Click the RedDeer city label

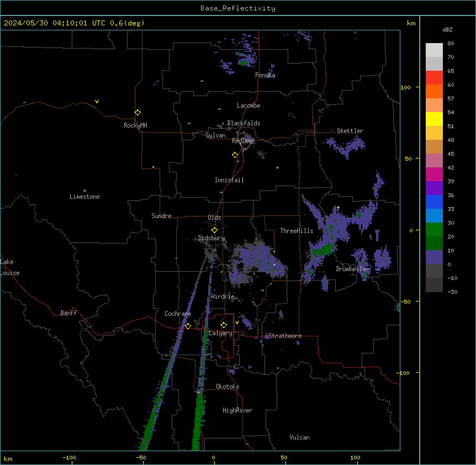click(244, 140)
